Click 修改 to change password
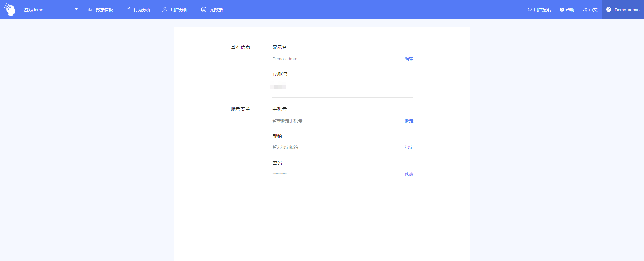Screen dimensions: 644x261 [x=409, y=174]
